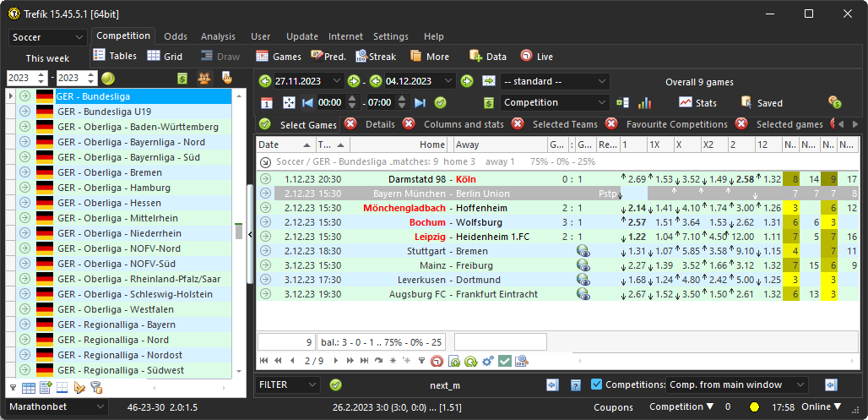Open the Tables view
The width and height of the screenshot is (868, 420).
[x=114, y=56]
